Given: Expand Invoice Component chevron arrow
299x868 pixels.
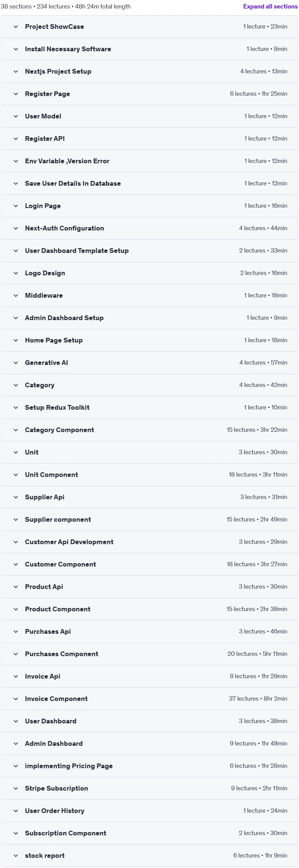Looking at the screenshot, I should pyautogui.click(x=16, y=699).
